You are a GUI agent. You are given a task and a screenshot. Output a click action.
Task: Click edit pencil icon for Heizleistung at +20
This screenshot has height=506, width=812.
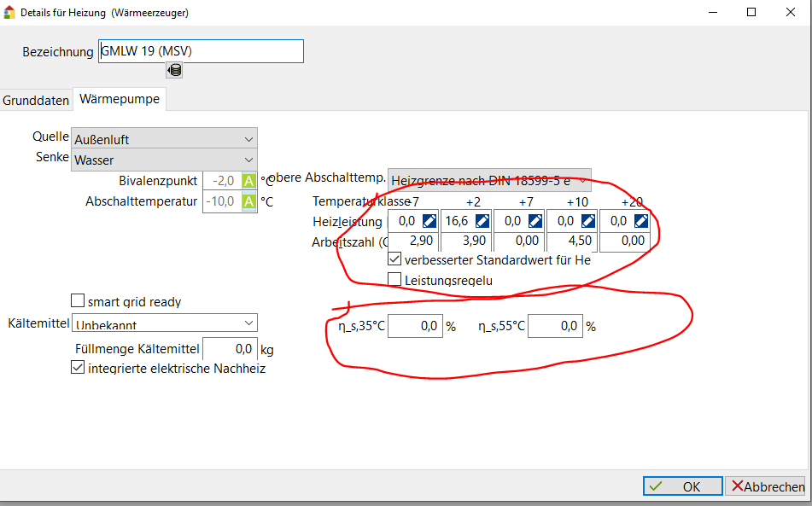click(x=640, y=221)
